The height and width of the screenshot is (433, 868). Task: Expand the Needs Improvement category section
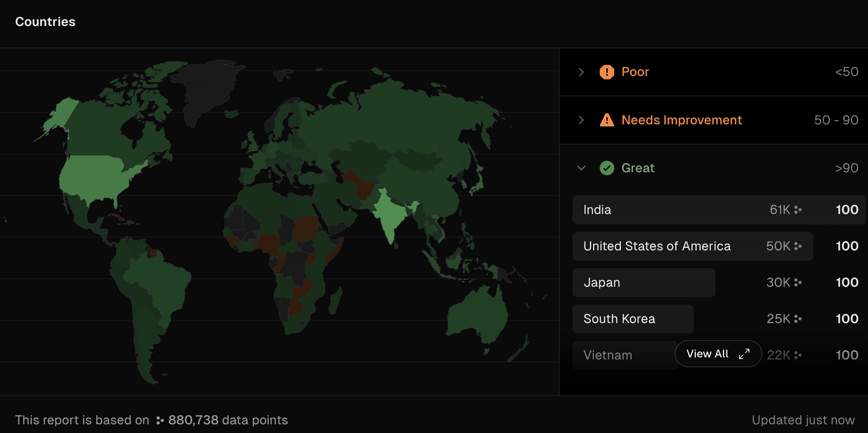[581, 120]
